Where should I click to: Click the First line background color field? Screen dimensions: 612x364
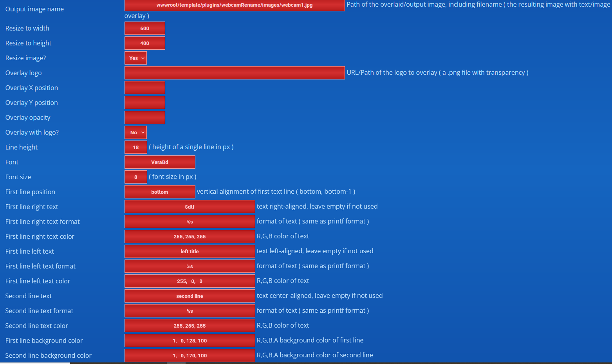[190, 341]
